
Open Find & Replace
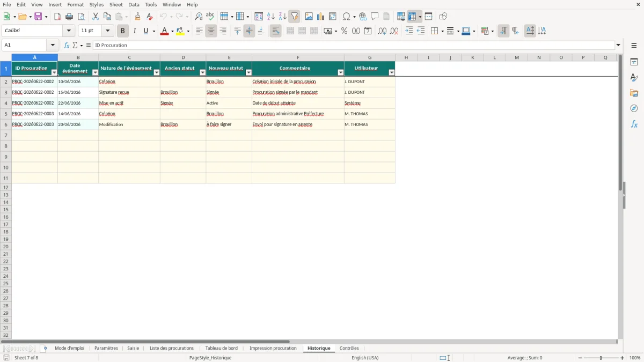(199, 17)
